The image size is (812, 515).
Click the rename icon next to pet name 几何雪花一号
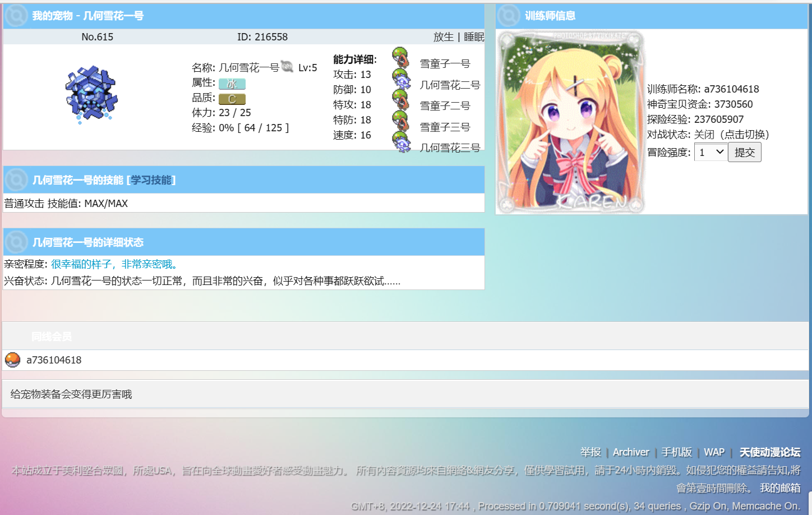click(287, 67)
